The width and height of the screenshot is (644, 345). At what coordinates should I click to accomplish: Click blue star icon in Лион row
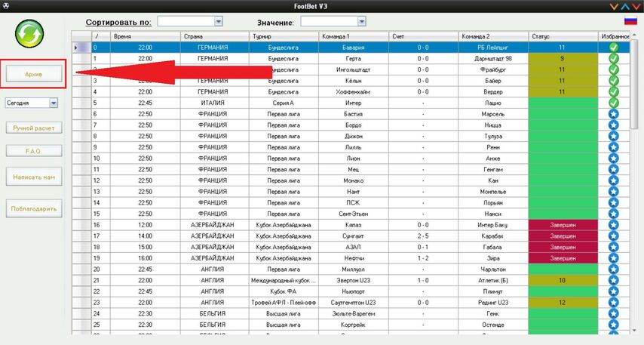point(614,159)
